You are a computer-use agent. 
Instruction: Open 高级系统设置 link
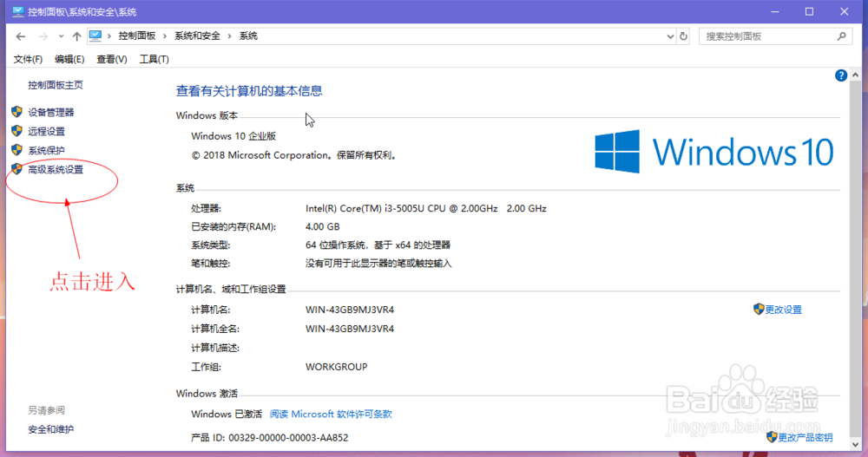56,170
